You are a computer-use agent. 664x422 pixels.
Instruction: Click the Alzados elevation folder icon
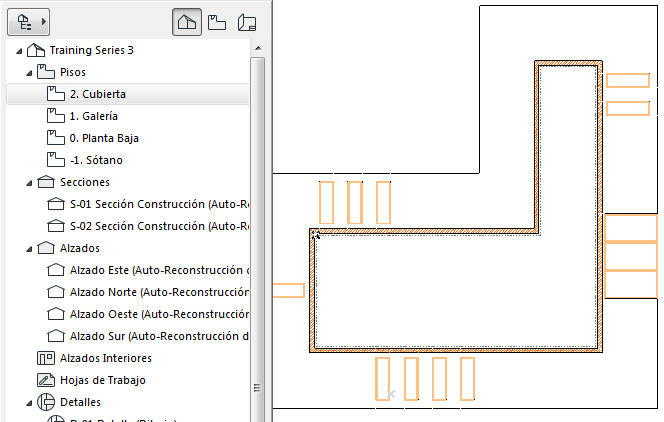tap(46, 248)
